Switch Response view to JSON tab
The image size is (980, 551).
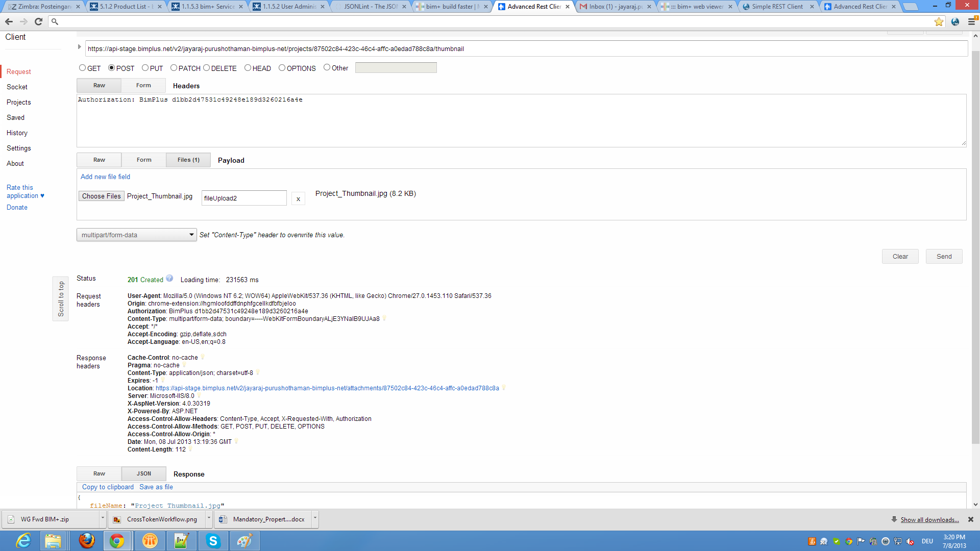click(x=144, y=473)
